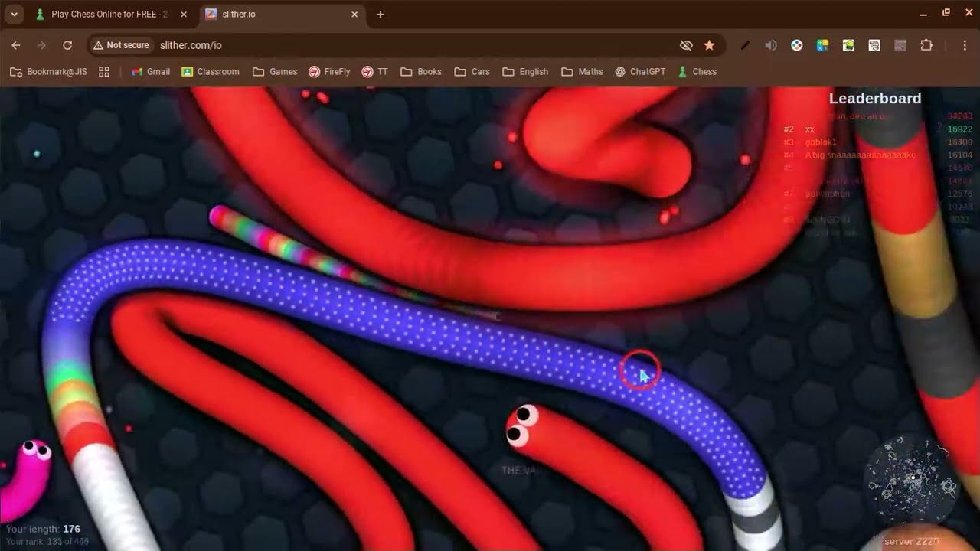Click the green character extension icon
The image size is (980, 551).
848,45
